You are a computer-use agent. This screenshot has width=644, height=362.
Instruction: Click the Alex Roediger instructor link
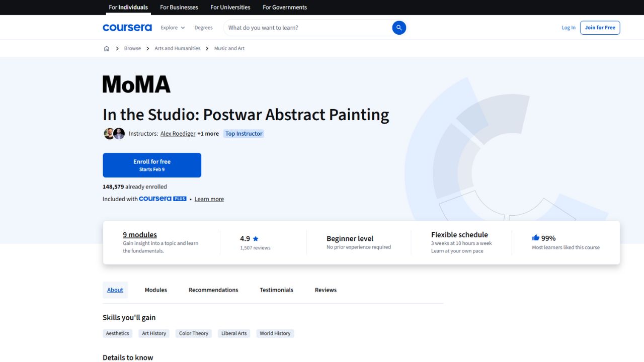[178, 133]
